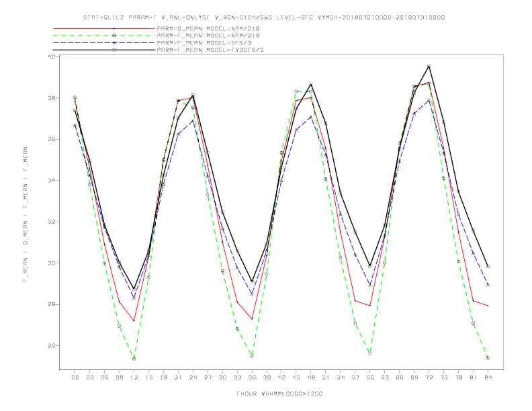532x411 pixels.
Task: Click the green dashed line sample in legend
Action: 104,36
